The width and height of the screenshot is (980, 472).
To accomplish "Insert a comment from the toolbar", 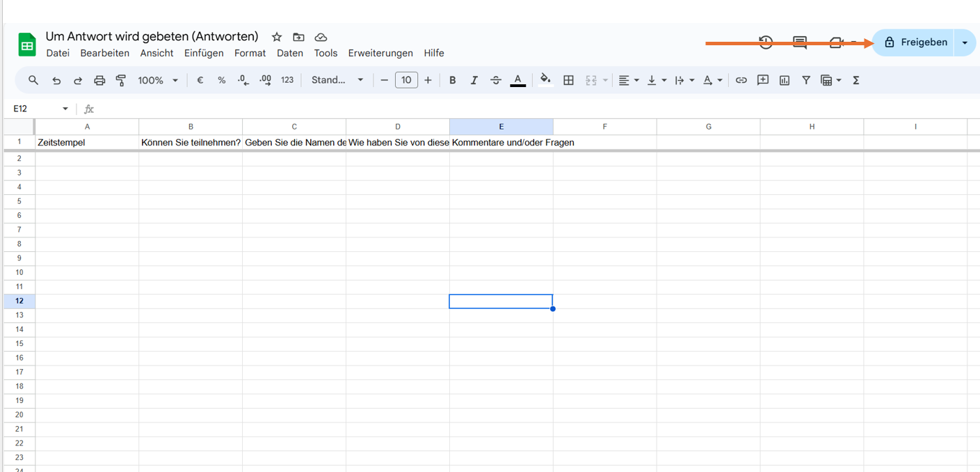I will pos(763,80).
